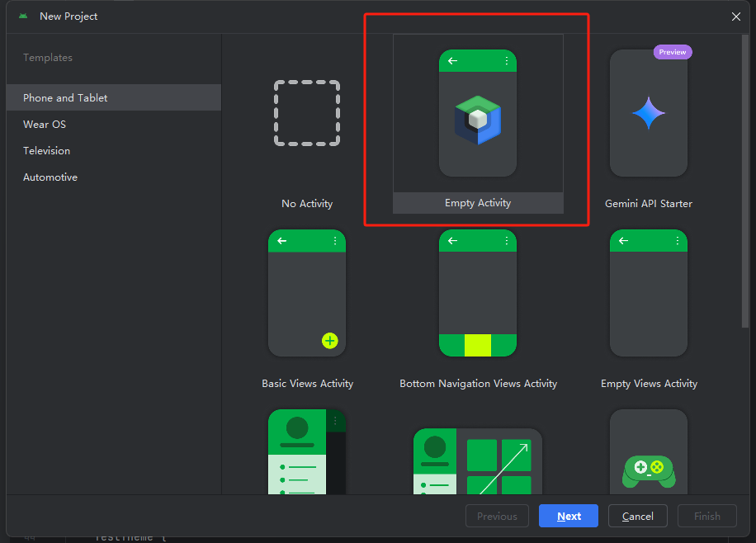The width and height of the screenshot is (756, 543).
Task: Click Bottom Navigation Views Activity label
Action: point(479,384)
